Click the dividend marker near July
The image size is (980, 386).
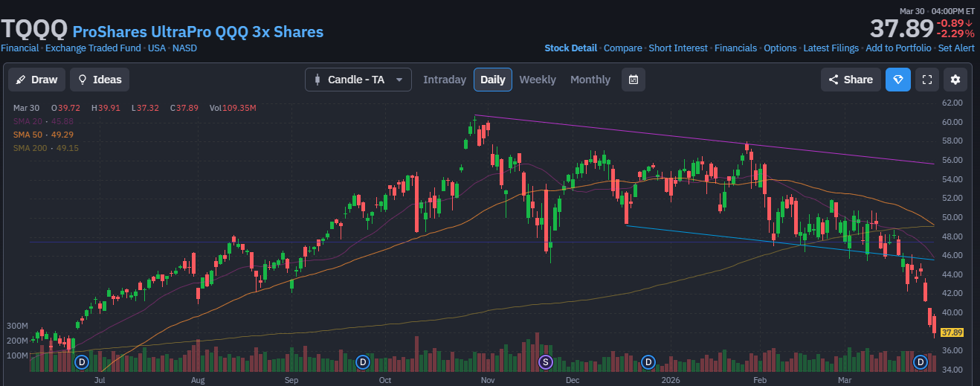82,362
